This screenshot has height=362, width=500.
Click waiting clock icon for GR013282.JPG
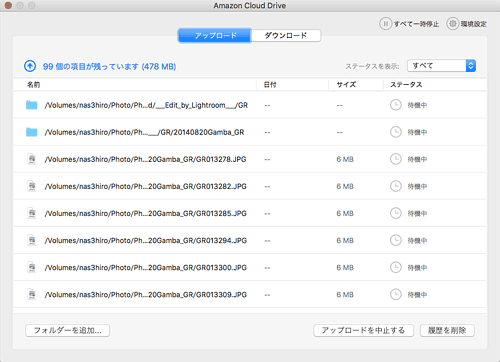396,186
